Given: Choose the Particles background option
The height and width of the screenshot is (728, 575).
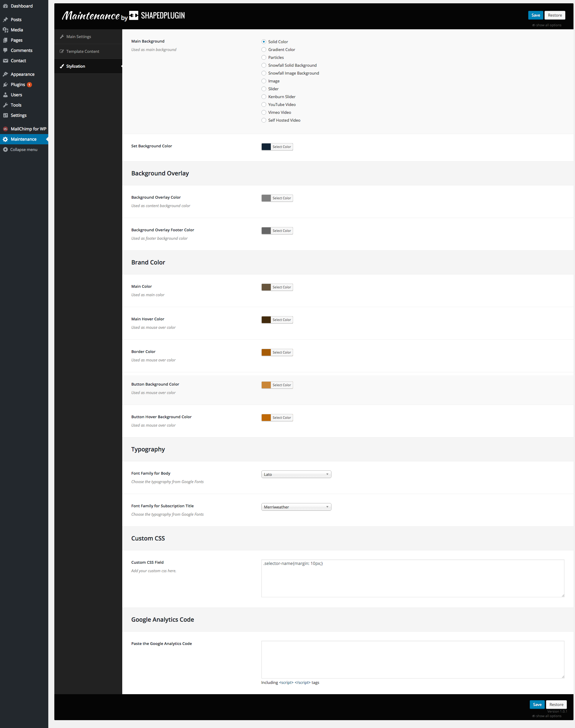Looking at the screenshot, I should (x=264, y=58).
